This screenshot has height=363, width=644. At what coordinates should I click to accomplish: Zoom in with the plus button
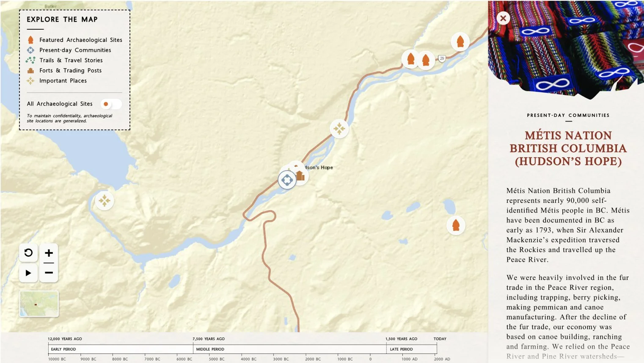pos(49,253)
